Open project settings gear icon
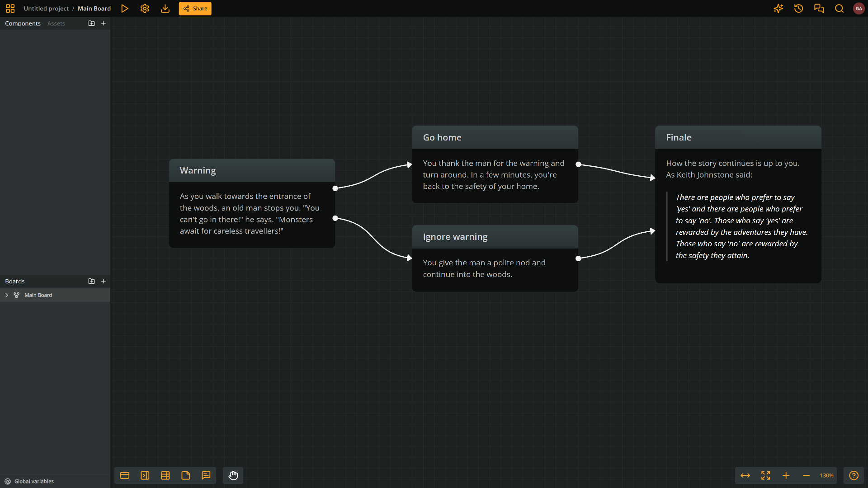Viewport: 868px width, 488px height. pyautogui.click(x=145, y=9)
